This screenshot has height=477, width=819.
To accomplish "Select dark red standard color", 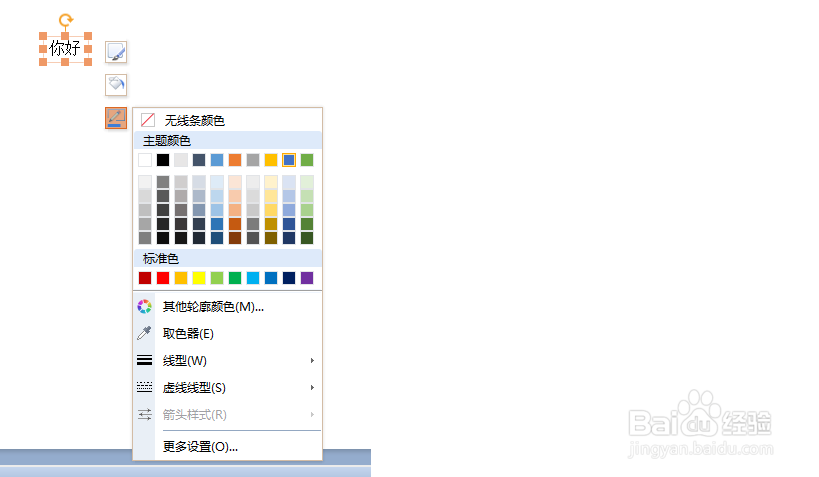I will [145, 278].
